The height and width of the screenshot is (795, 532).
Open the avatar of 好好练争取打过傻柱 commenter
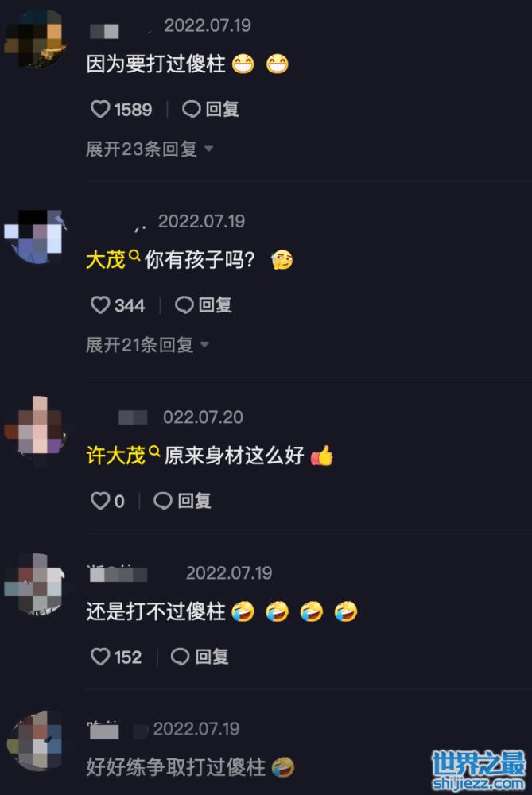[34, 739]
